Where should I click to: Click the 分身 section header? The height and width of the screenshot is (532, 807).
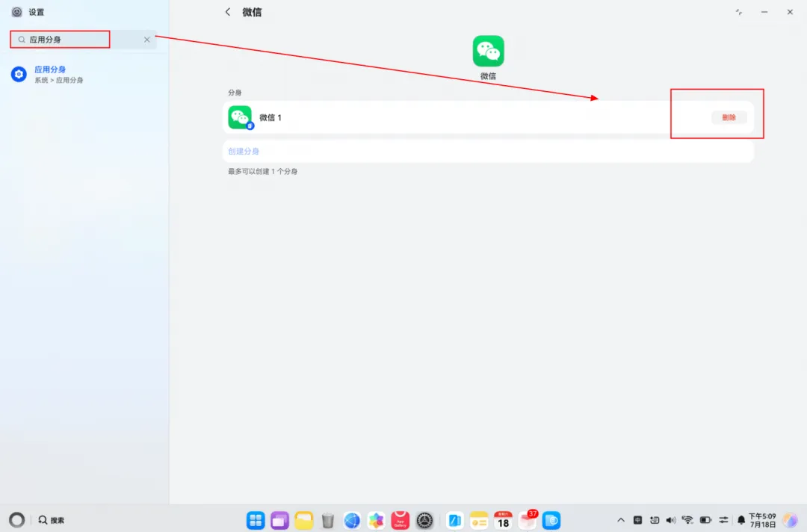click(x=235, y=93)
